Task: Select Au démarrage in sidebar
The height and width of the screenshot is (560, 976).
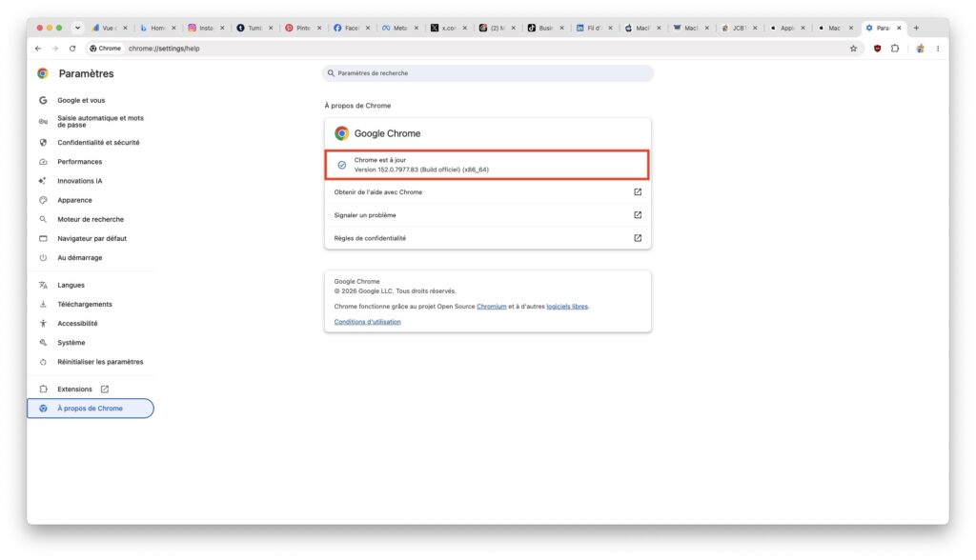Action: pyautogui.click(x=80, y=257)
